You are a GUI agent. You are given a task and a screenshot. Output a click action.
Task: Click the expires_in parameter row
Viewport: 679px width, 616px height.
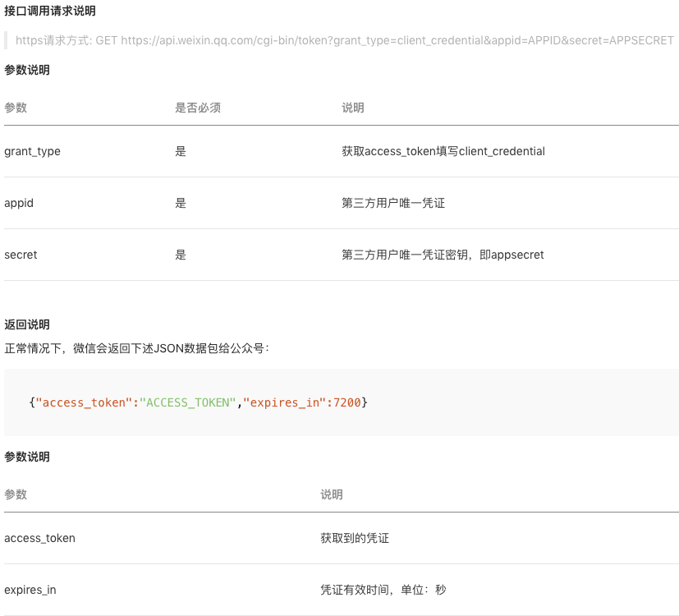(x=30, y=590)
